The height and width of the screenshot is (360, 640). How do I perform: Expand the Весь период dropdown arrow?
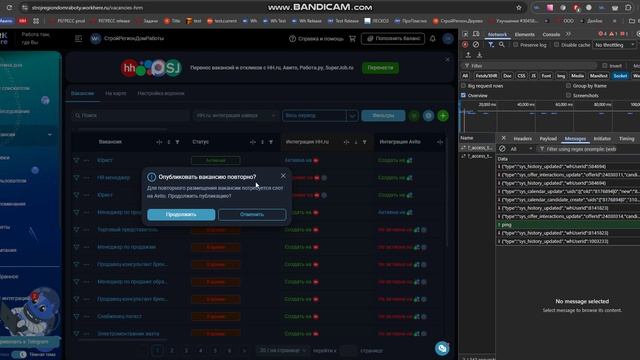[352, 116]
